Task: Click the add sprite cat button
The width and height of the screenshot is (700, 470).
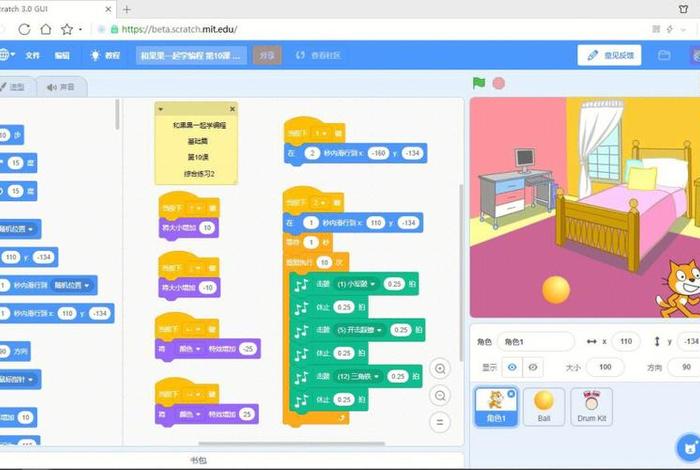Action: pyautogui.click(x=690, y=447)
